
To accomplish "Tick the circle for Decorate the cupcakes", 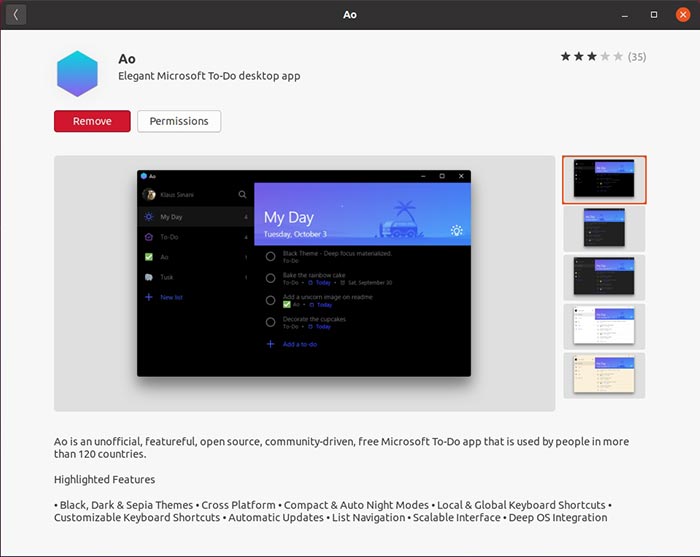I will click(270, 322).
